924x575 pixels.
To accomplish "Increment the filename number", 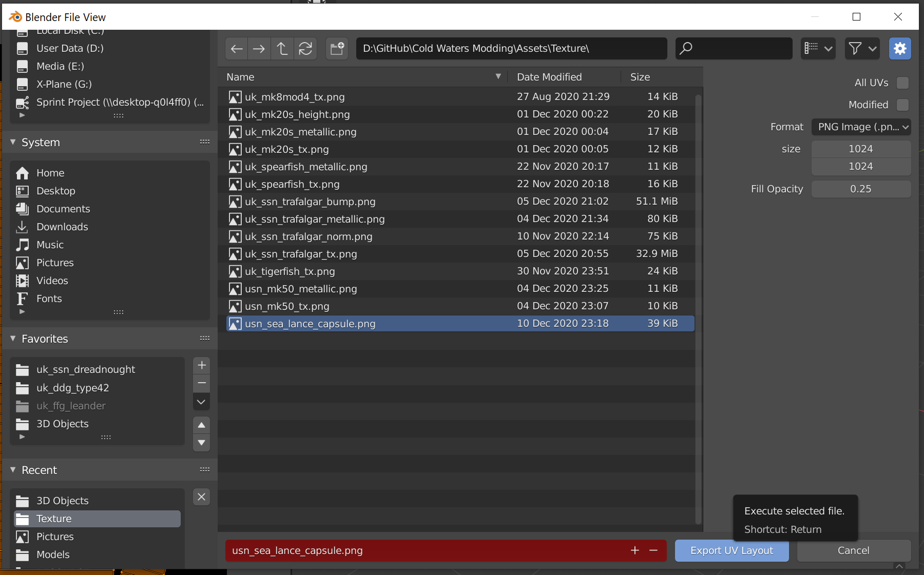I will coord(635,550).
